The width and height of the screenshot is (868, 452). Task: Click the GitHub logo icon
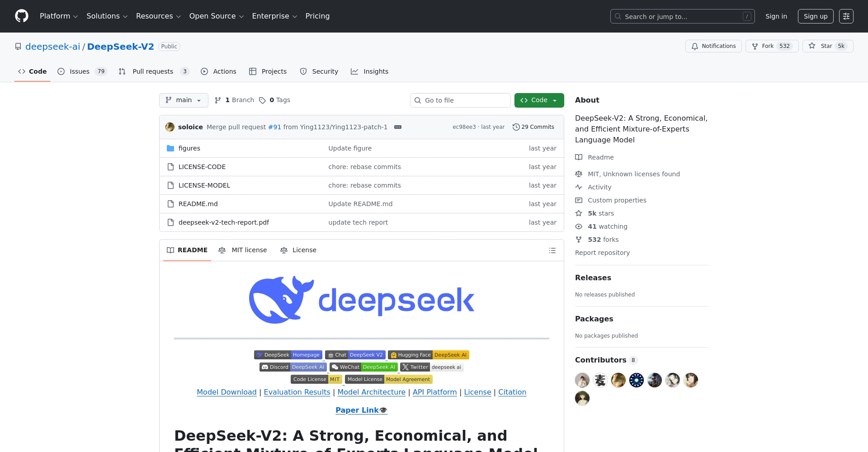coord(22,16)
